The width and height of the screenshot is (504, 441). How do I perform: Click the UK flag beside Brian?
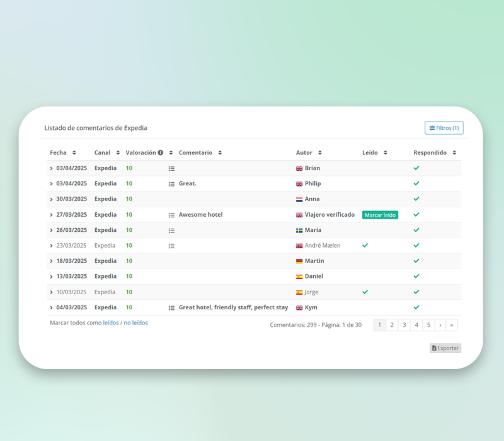299,168
